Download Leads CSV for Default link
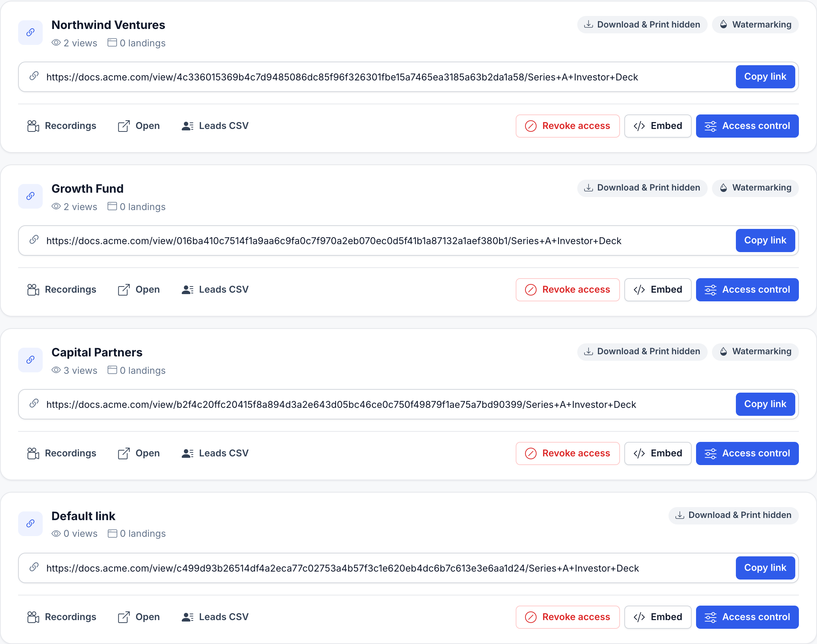817x644 pixels. pos(215,617)
